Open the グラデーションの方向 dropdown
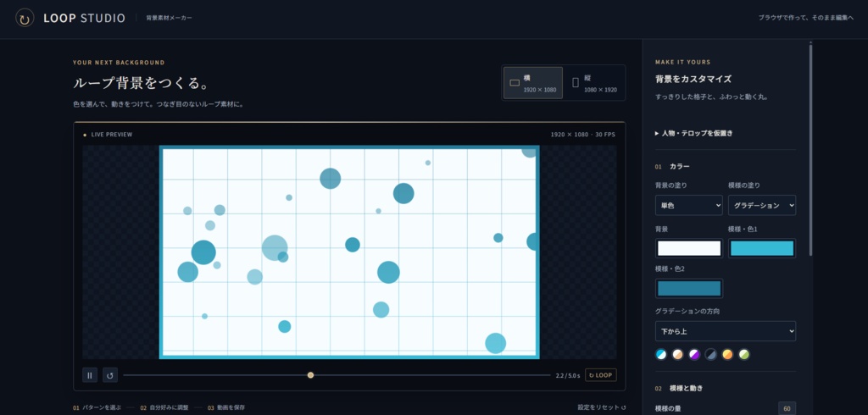The image size is (868, 415). (x=726, y=331)
